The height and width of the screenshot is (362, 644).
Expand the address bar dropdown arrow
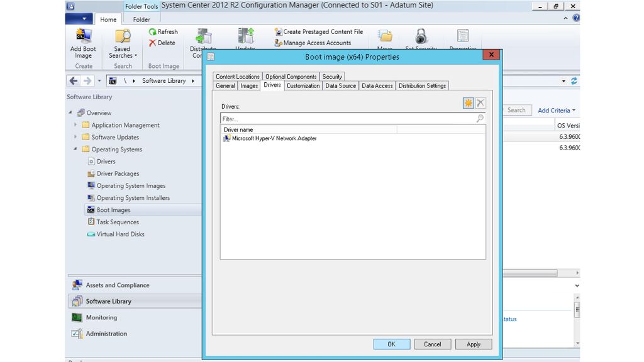pos(563,81)
